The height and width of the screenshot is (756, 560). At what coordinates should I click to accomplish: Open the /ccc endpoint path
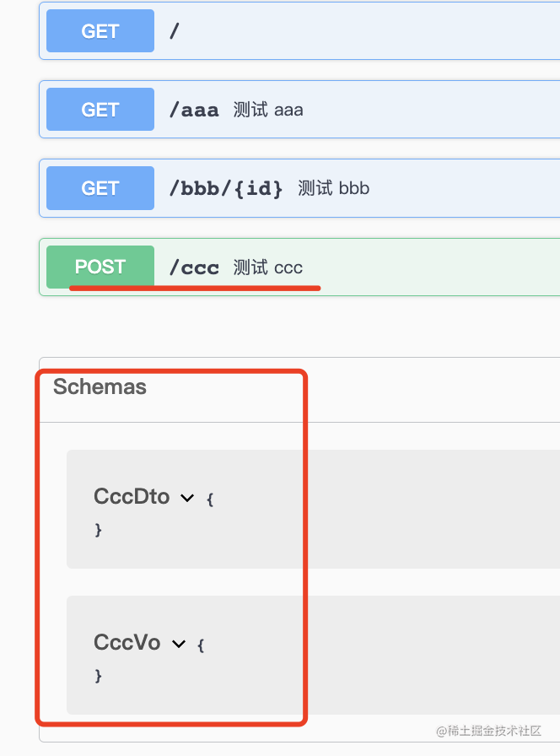pyautogui.click(x=194, y=267)
